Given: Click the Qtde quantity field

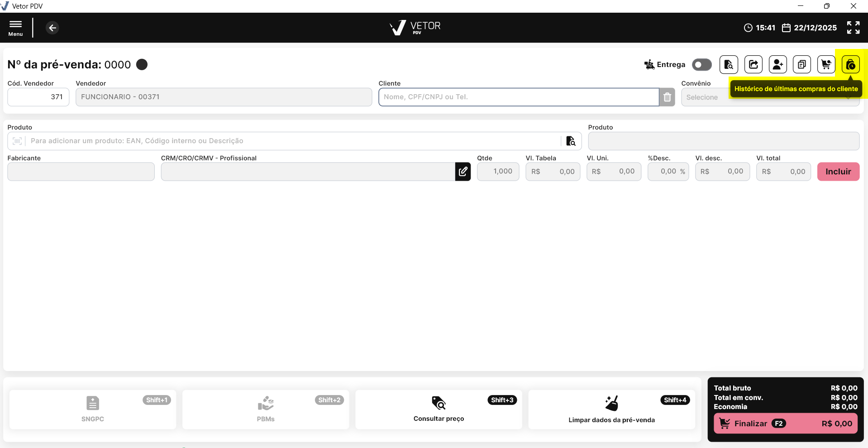Looking at the screenshot, I should [498, 172].
